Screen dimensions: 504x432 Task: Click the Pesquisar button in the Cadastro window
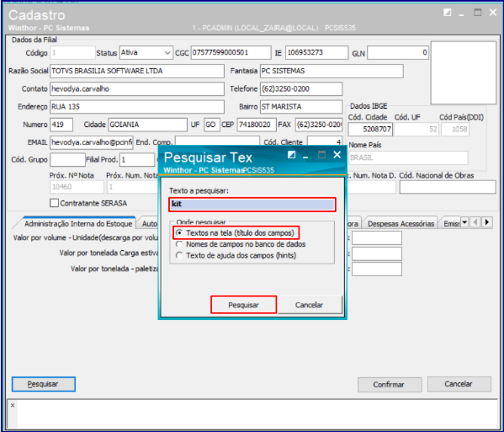(x=44, y=384)
